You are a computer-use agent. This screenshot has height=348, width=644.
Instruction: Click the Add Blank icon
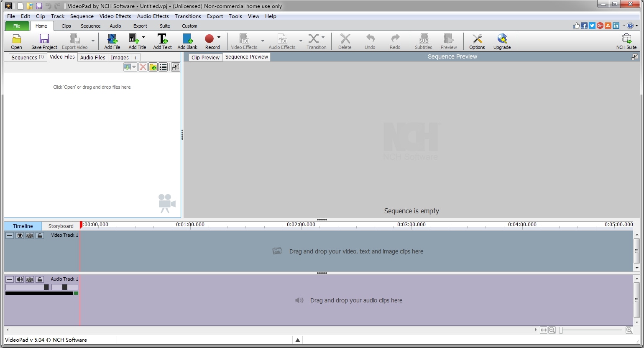[x=187, y=39]
